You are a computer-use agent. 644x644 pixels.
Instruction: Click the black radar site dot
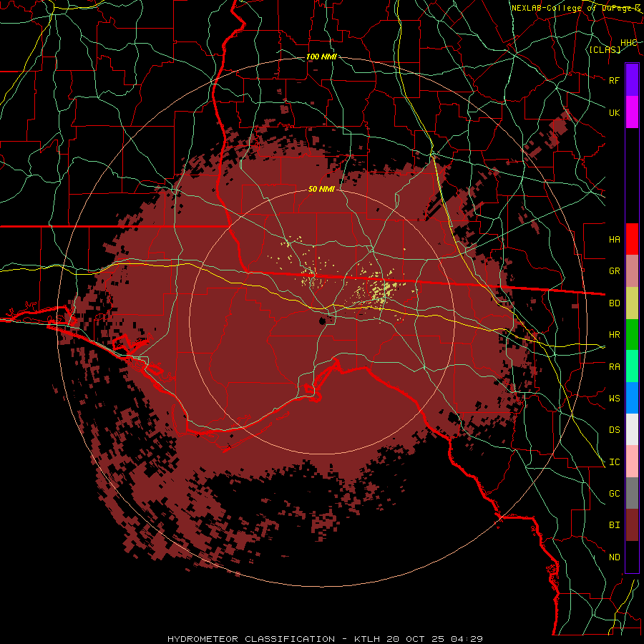(323, 321)
